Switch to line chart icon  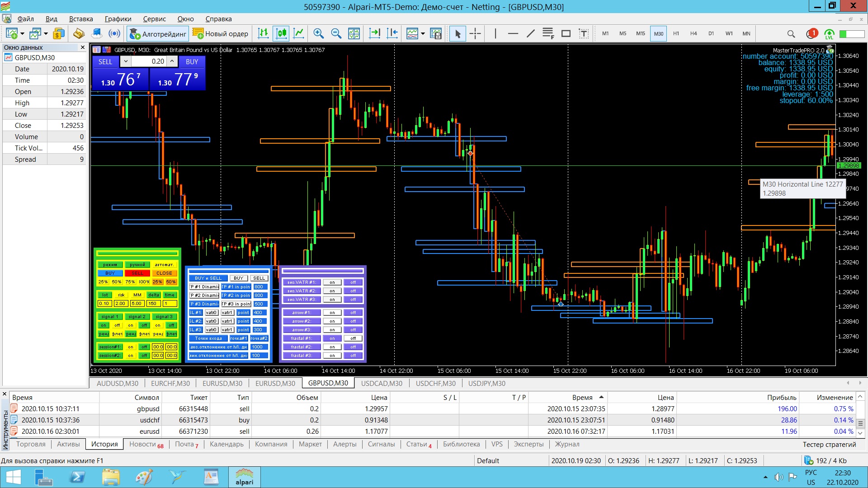[299, 33]
